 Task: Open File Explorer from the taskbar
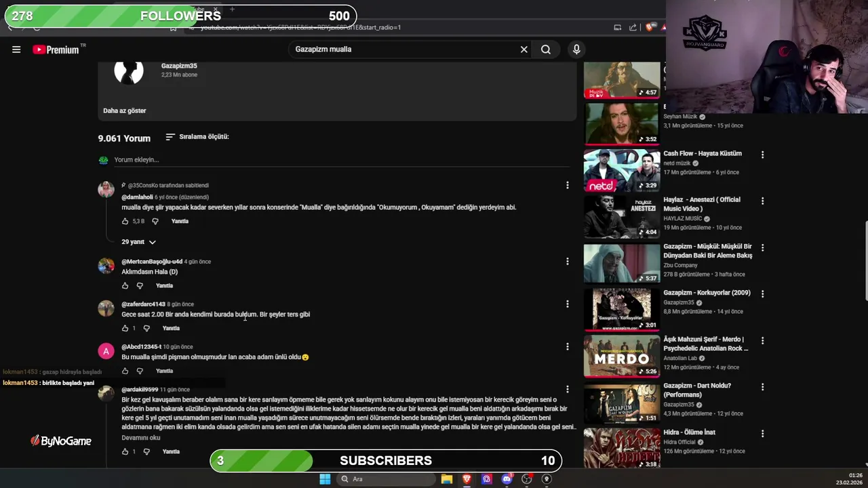pyautogui.click(x=446, y=479)
